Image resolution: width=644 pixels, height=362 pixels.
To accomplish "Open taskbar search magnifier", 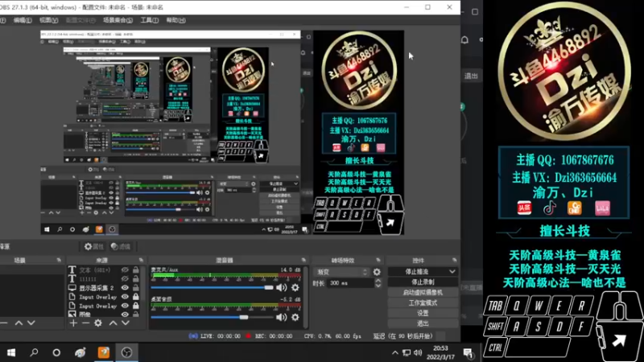I will [34, 352].
